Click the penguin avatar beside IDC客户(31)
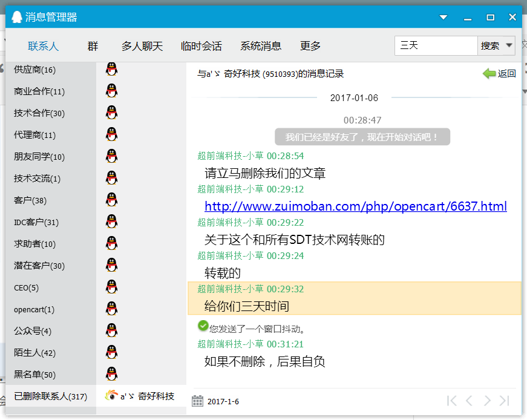 [x=111, y=221]
